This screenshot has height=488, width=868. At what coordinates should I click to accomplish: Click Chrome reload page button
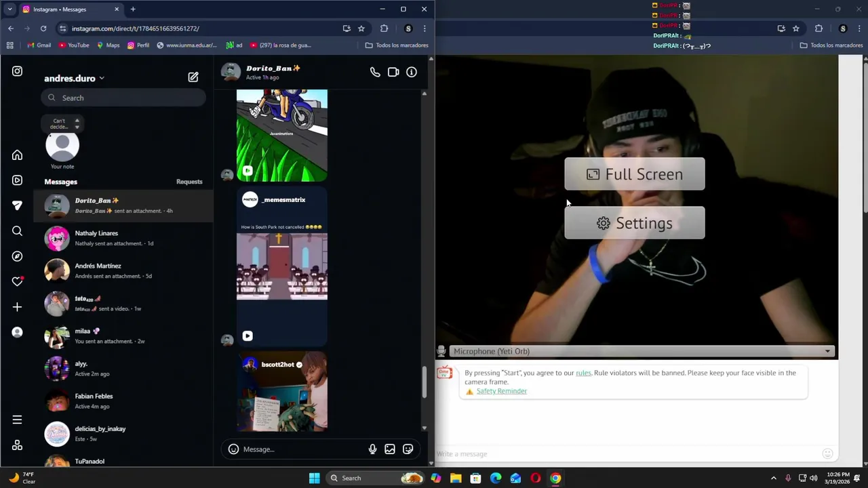tap(43, 28)
